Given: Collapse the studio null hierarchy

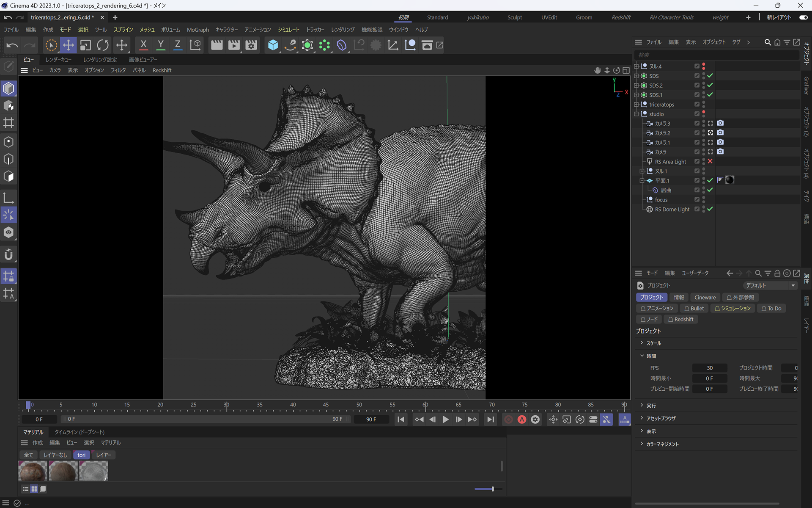Looking at the screenshot, I should (636, 114).
